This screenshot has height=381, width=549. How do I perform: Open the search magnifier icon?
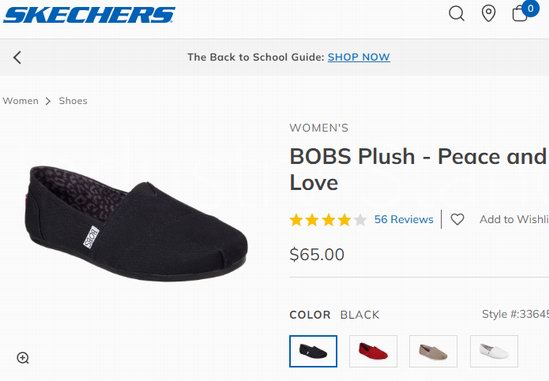coord(457,14)
